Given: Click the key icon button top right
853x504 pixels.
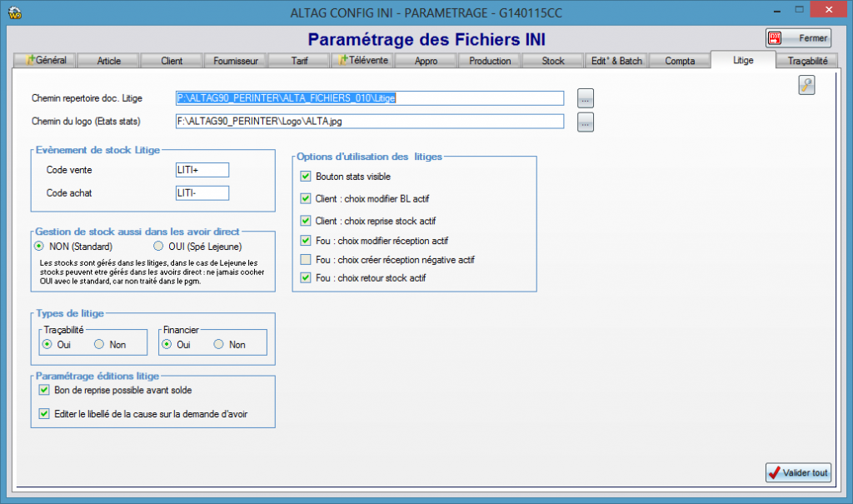Looking at the screenshot, I should (806, 84).
